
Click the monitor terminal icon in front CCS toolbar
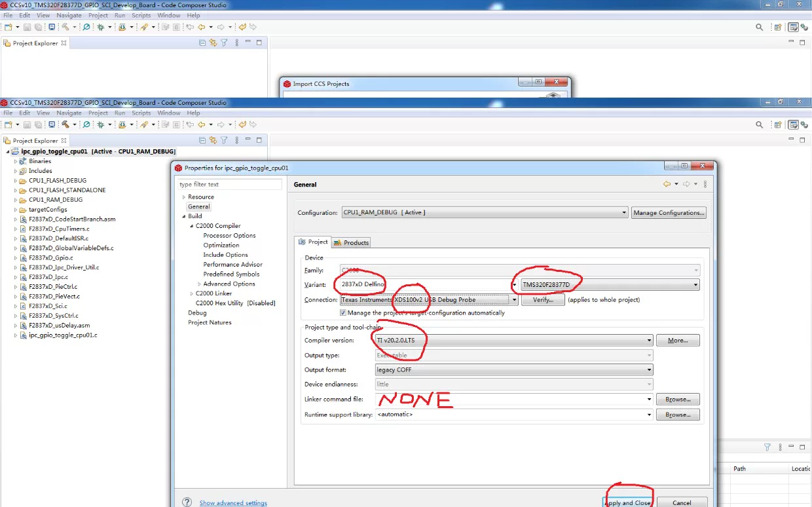52,124
